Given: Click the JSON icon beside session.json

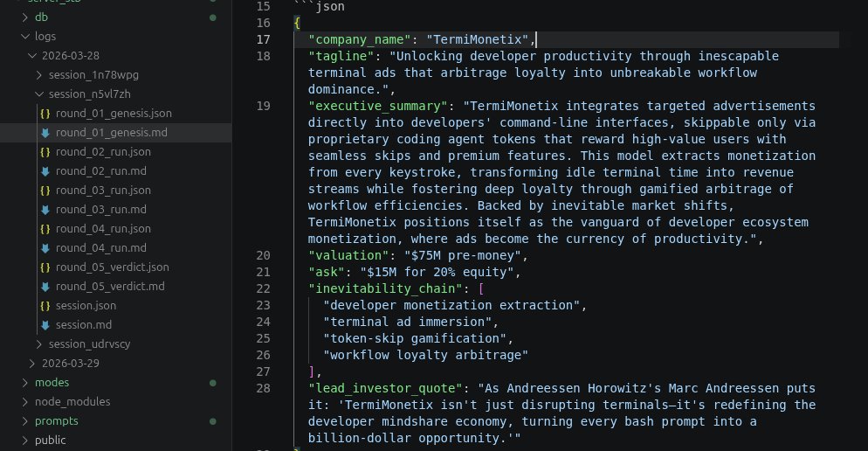Looking at the screenshot, I should [x=45, y=306].
